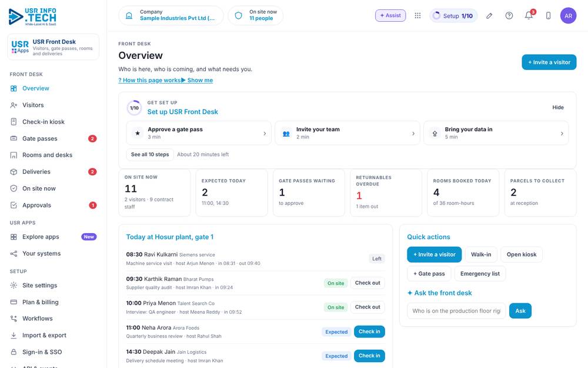Open the Company selector Sample Industries Pvt Ltd
The width and height of the screenshot is (588, 368).
coord(171,16)
